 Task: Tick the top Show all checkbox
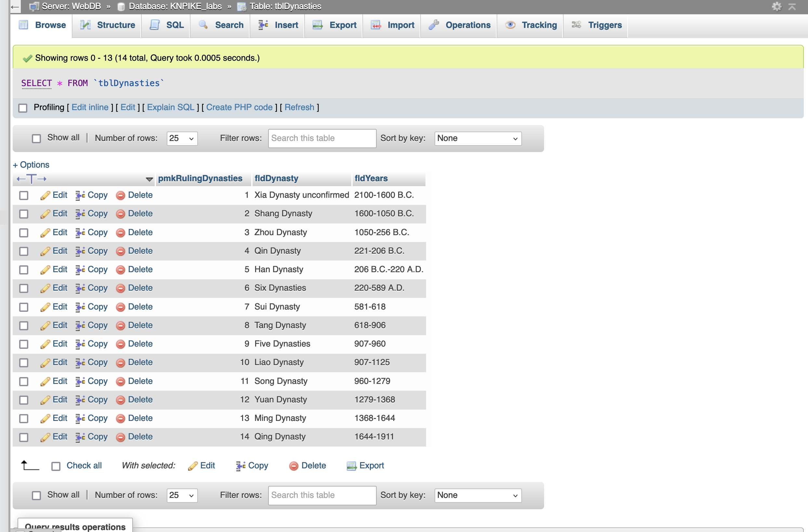[36, 138]
